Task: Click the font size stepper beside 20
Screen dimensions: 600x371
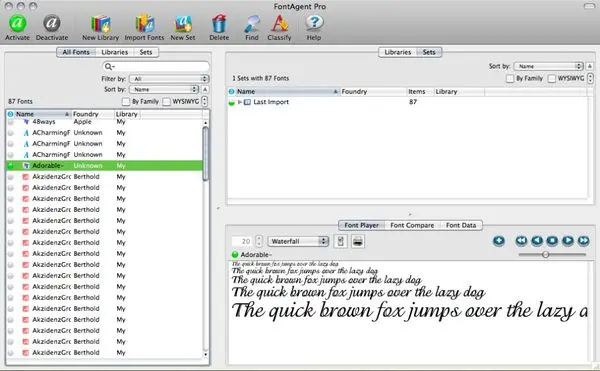Action: (259, 241)
